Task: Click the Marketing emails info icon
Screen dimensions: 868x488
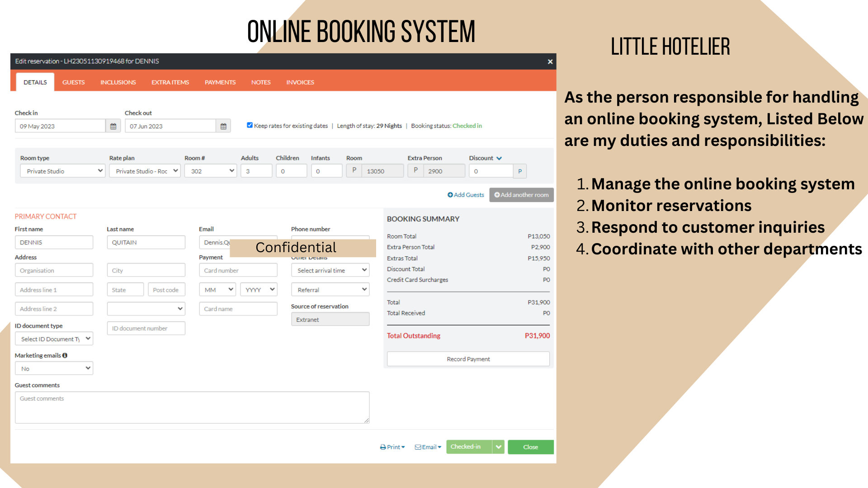Action: (65, 356)
